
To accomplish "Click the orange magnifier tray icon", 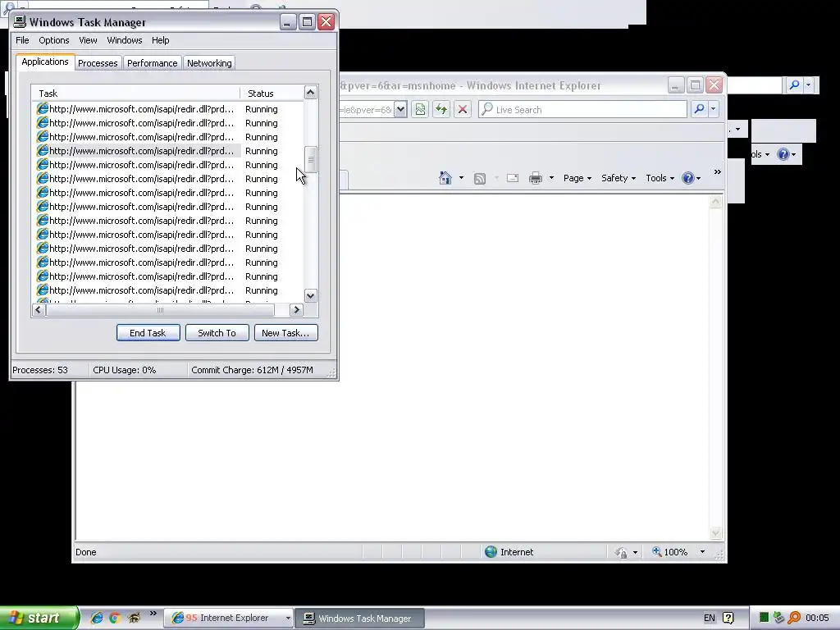I will point(794,618).
